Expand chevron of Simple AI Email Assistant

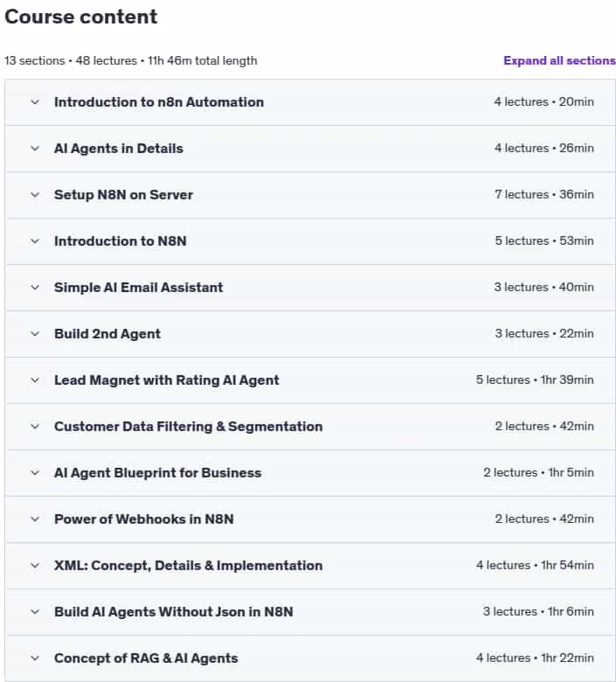[x=35, y=288]
